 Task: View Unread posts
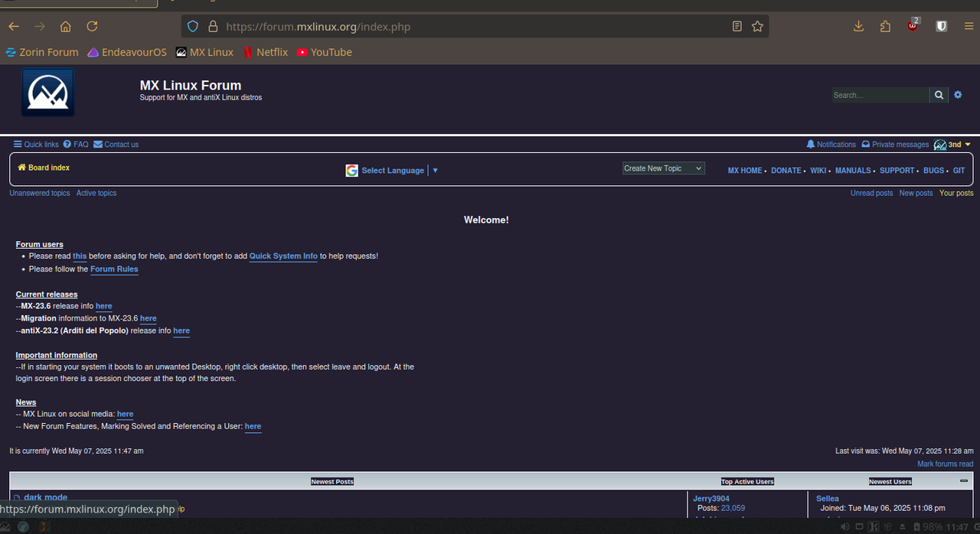click(x=871, y=194)
